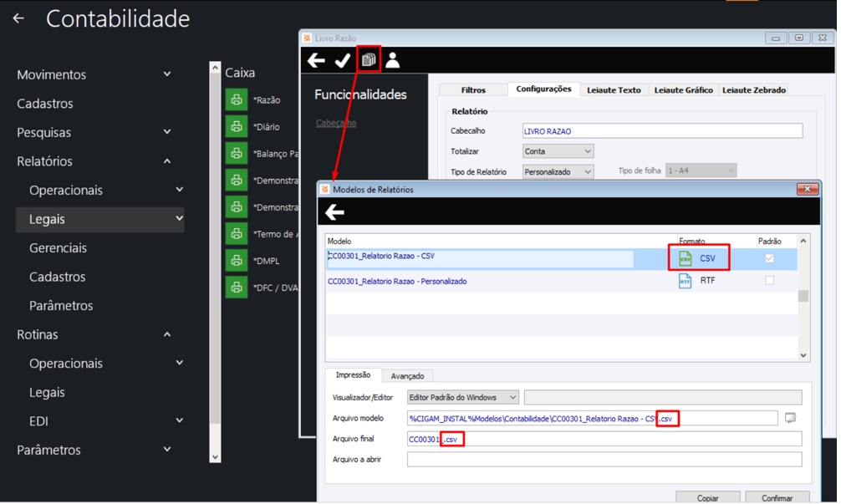Go back from Contabilidade screen

pyautogui.click(x=18, y=18)
